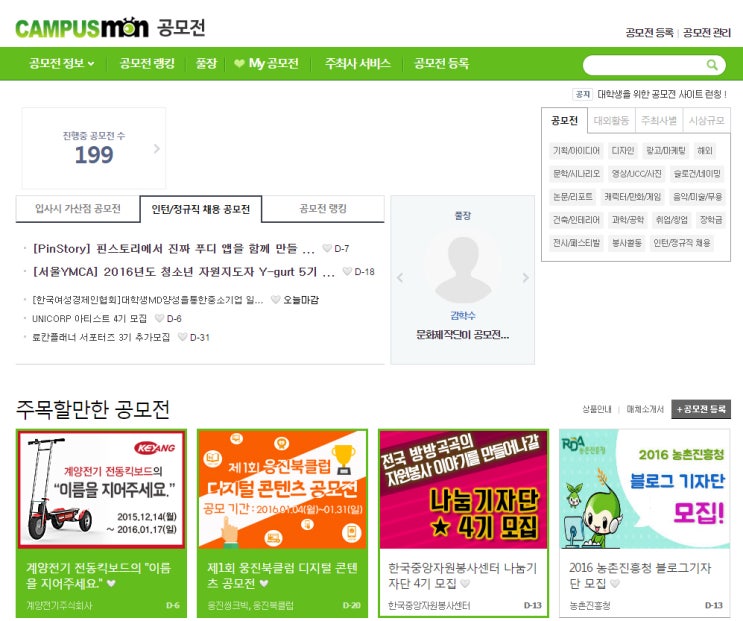Show previous 꿀장 profile with left arrow
This screenshot has width=743, height=621.
(x=400, y=278)
